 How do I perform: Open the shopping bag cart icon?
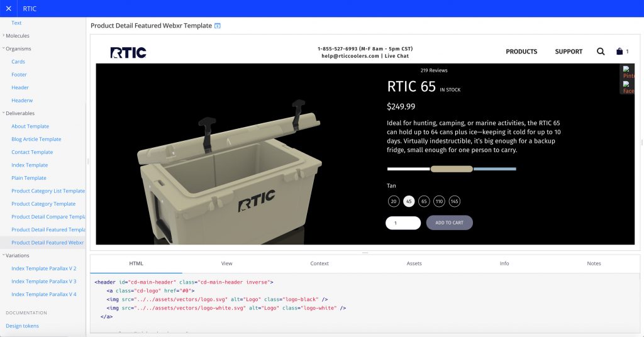coord(619,52)
